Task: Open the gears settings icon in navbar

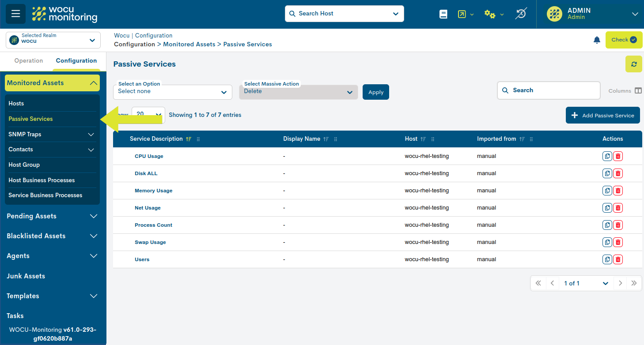Action: coord(490,14)
